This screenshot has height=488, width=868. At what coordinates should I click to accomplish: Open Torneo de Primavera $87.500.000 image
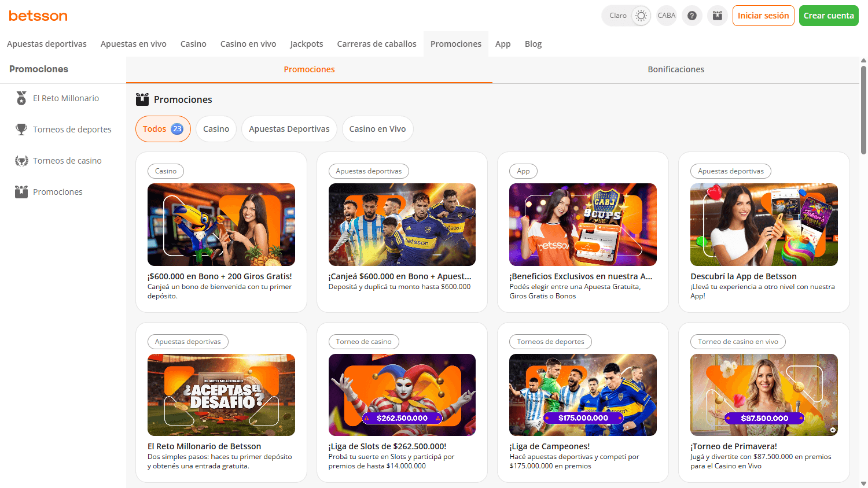click(x=764, y=395)
